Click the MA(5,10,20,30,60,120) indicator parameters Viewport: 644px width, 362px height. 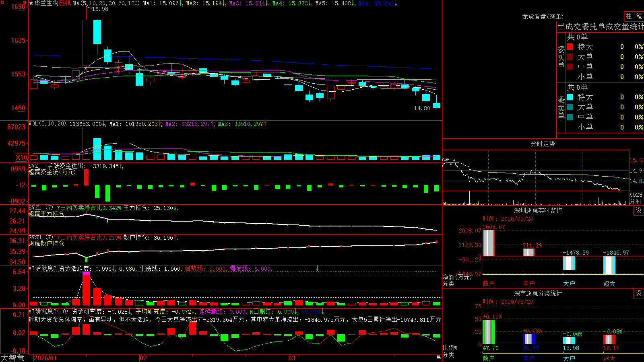point(106,3)
